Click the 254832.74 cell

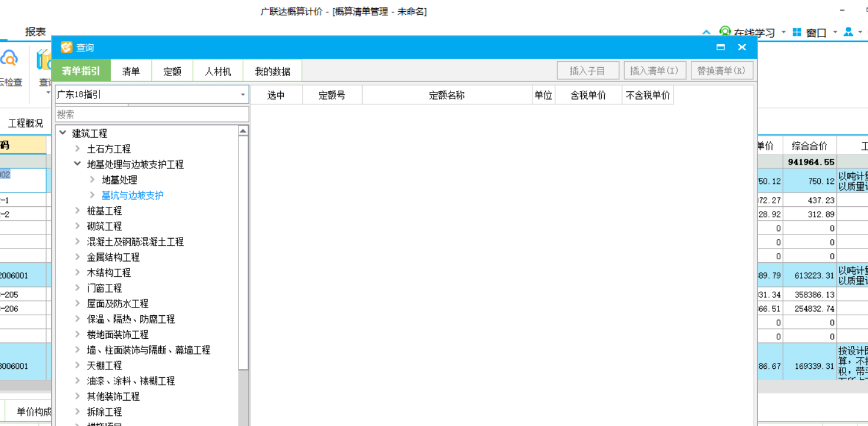(x=810, y=308)
